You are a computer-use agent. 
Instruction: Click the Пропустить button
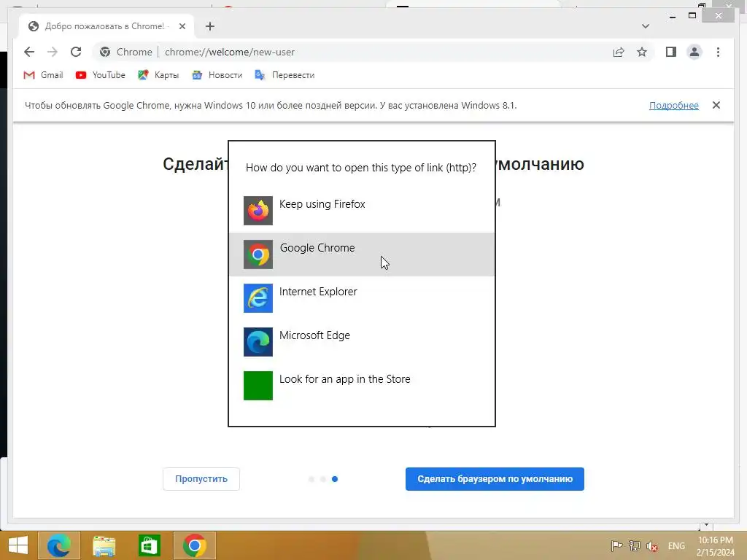[x=201, y=479]
